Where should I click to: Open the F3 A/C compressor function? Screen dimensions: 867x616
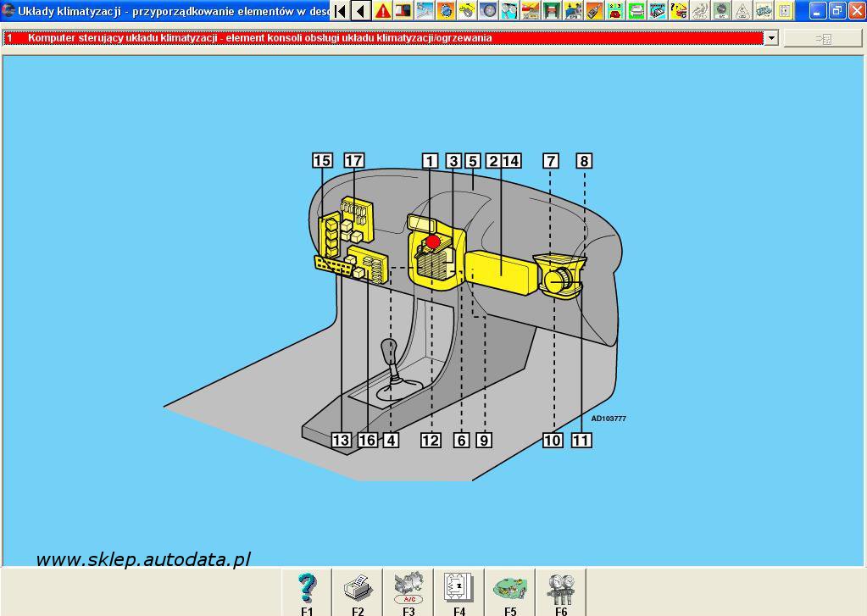pos(408,592)
